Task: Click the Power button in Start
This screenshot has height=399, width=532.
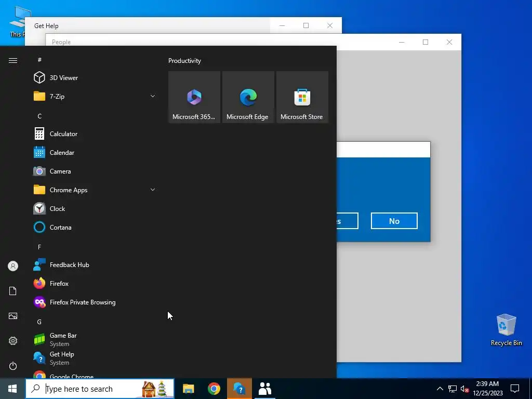Action: pyautogui.click(x=13, y=366)
